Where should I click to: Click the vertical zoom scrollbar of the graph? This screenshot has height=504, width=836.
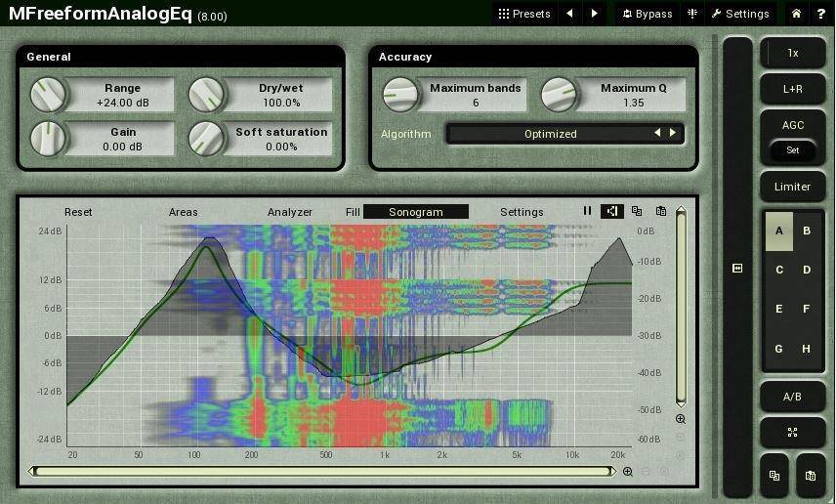[x=681, y=307]
